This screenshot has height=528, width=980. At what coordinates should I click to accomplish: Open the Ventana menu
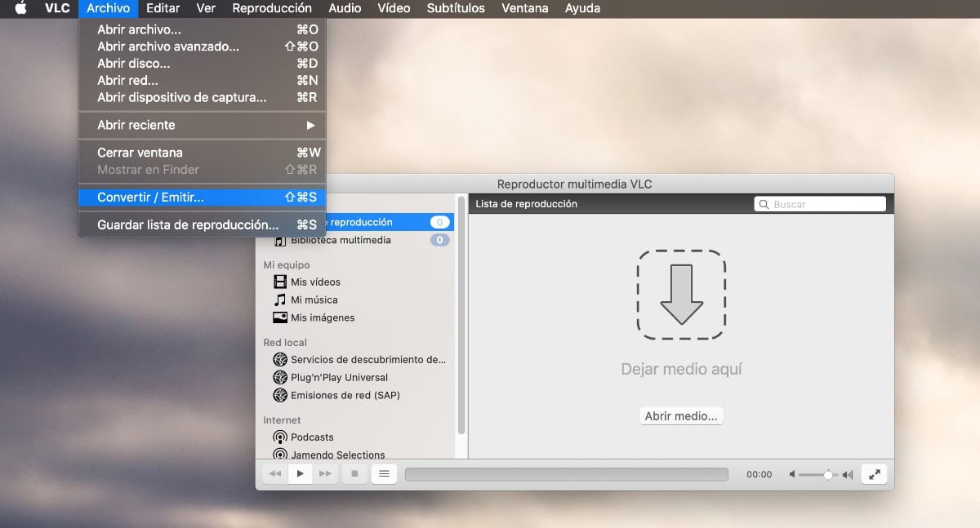pos(525,8)
